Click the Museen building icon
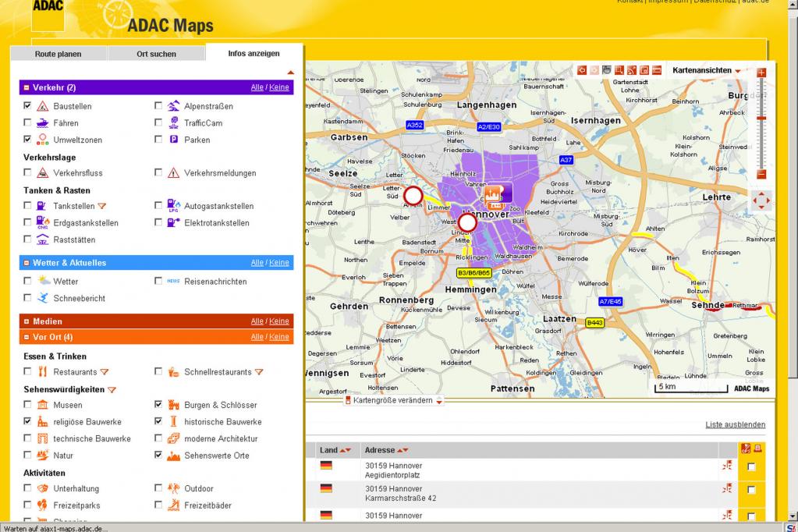Screen dimensions: 798x532 (43, 405)
